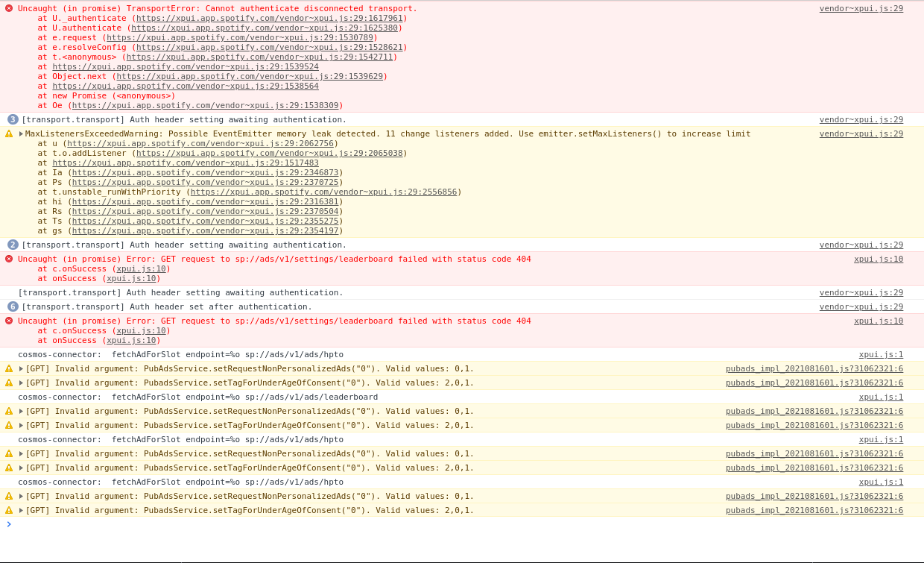This screenshot has height=563, width=924.
Task: Click the warning triangle on setRequestNonPersonalizedAds message
Action: [x=9, y=368]
